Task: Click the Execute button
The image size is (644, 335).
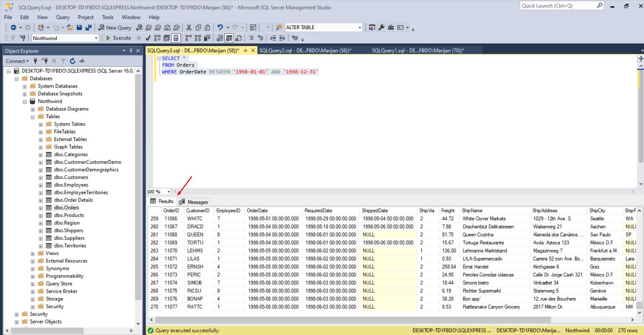Action: [x=118, y=38]
